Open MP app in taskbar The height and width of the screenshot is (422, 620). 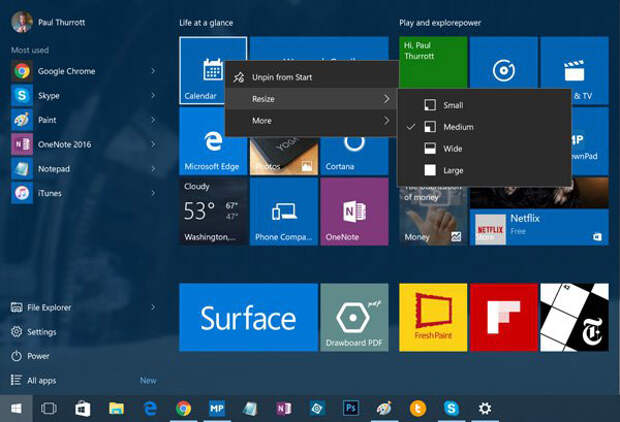click(217, 409)
